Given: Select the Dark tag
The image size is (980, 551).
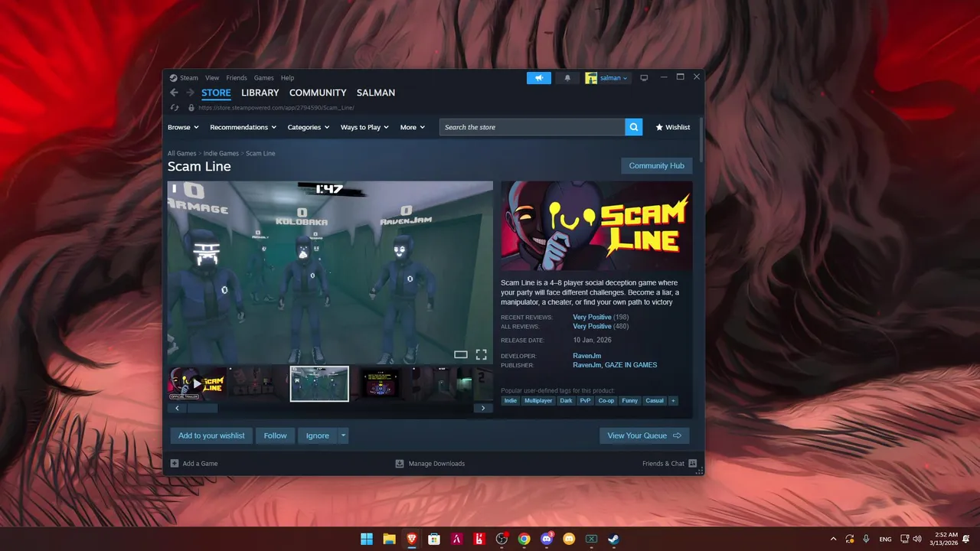Looking at the screenshot, I should pos(566,400).
